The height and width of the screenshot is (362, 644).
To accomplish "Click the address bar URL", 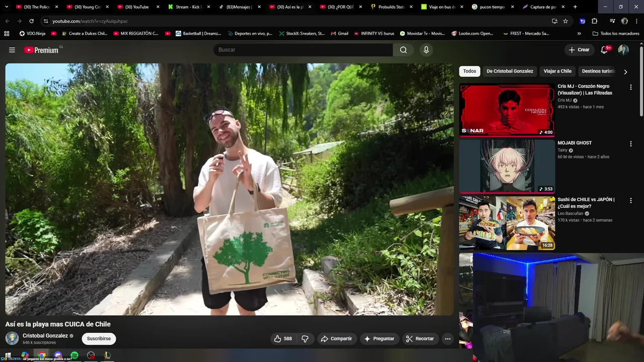I will click(90, 21).
